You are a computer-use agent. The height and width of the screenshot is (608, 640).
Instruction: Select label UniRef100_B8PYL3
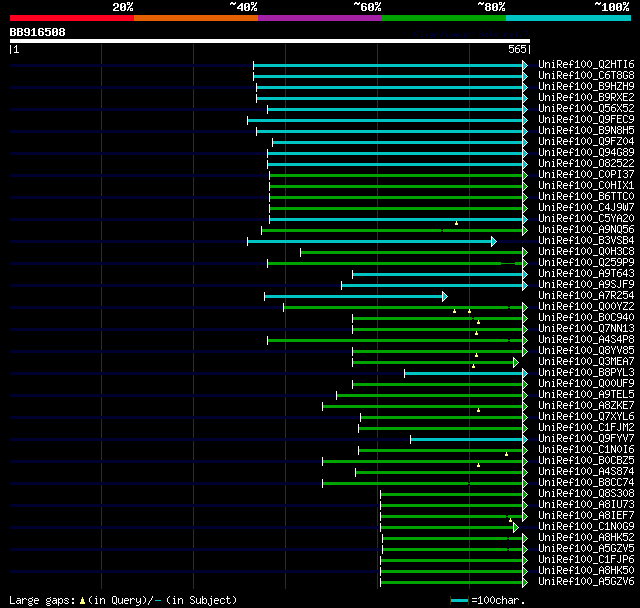tap(586, 373)
